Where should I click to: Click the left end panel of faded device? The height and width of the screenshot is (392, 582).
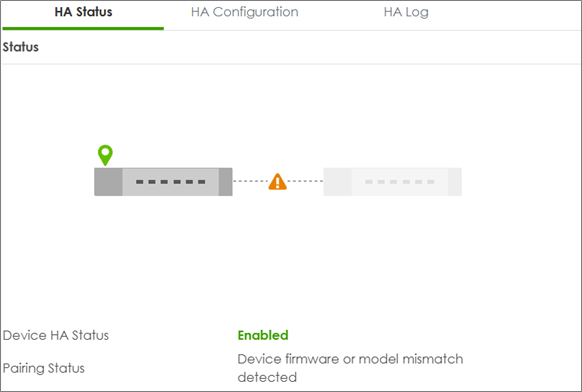point(337,182)
